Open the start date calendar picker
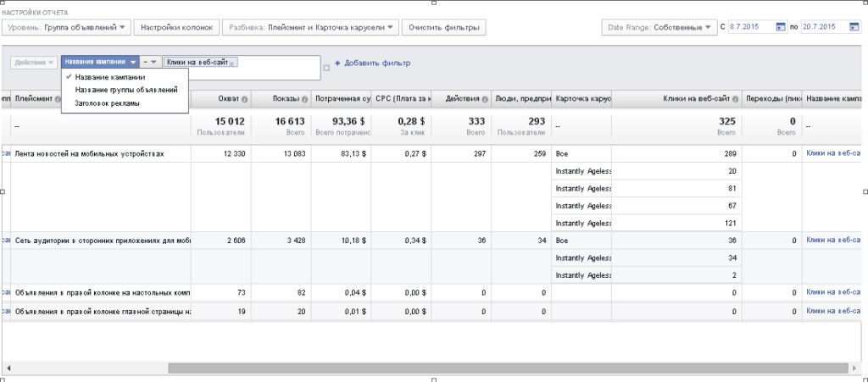Screen dimensions: 868x382 click(781, 28)
